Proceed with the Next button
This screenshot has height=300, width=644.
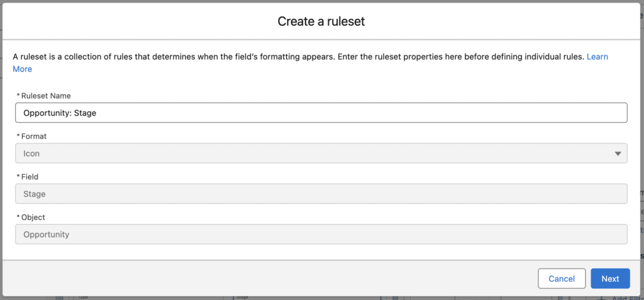[610, 279]
